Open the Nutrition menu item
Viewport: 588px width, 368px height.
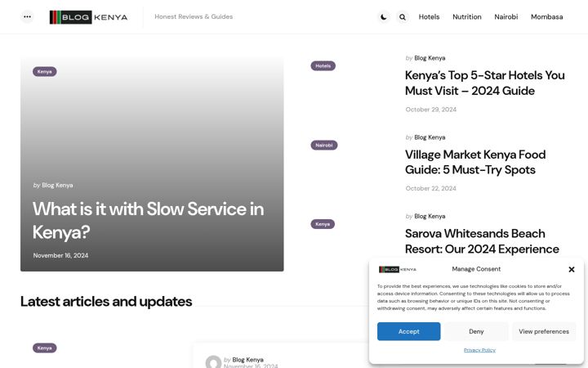tap(467, 17)
